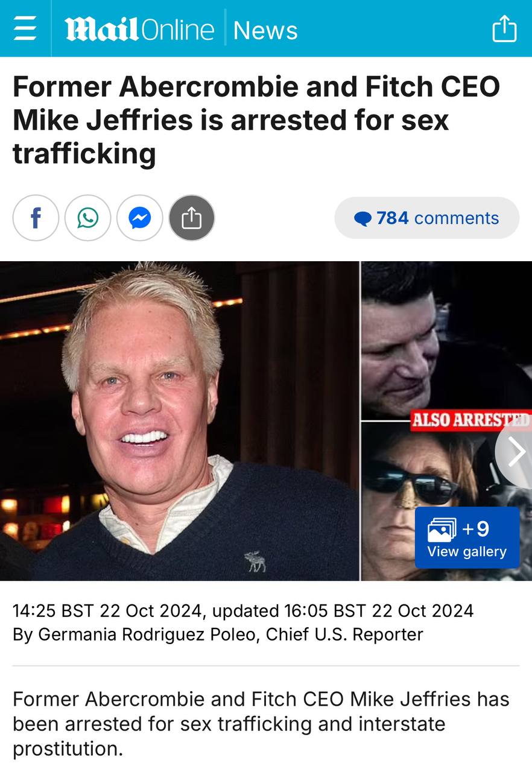Tap the article headline text

256,120
